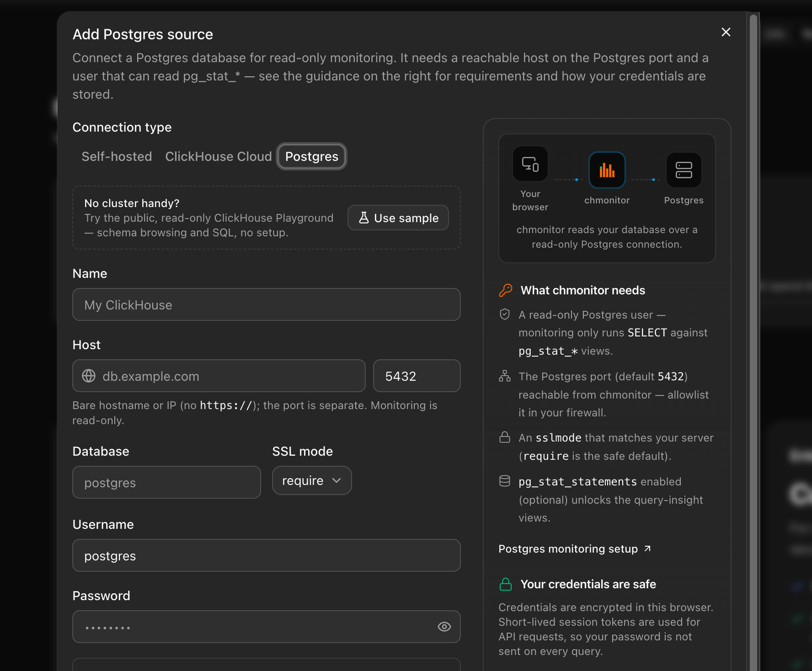The width and height of the screenshot is (812, 671).
Task: Select the Self-hosted connection type
Action: (117, 156)
